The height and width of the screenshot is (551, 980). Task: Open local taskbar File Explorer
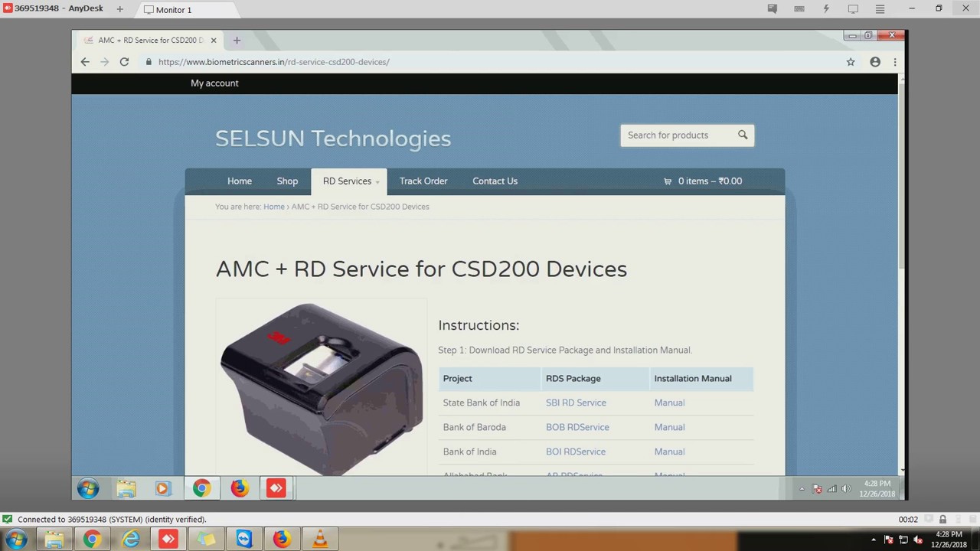(54, 540)
